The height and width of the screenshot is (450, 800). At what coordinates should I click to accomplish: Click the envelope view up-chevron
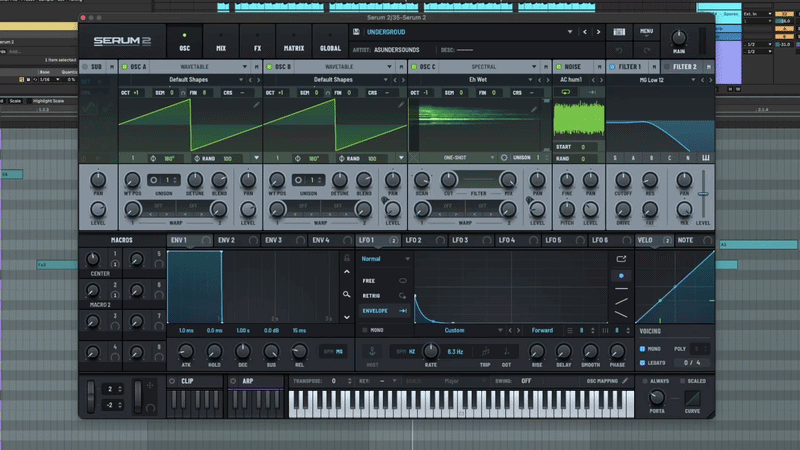tap(347, 272)
